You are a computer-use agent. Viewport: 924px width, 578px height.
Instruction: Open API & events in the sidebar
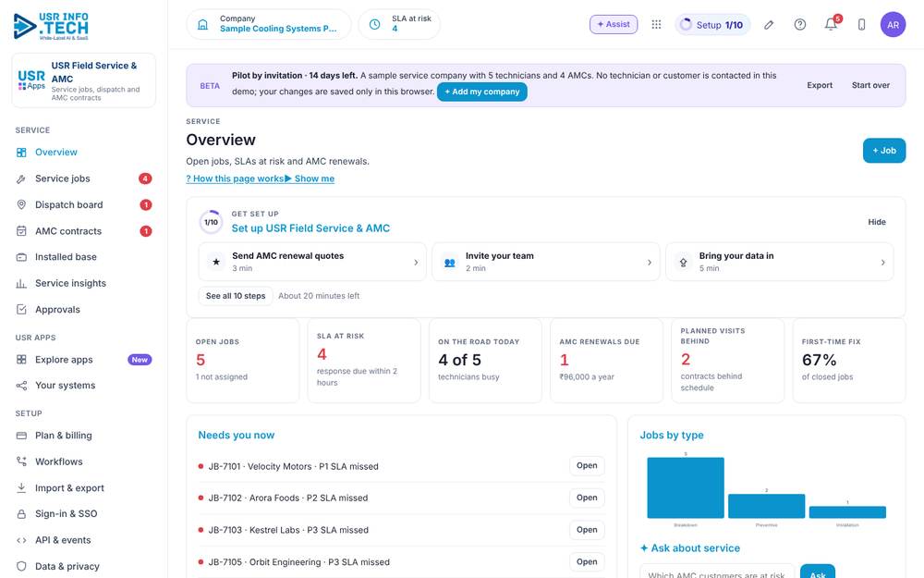[84, 540]
